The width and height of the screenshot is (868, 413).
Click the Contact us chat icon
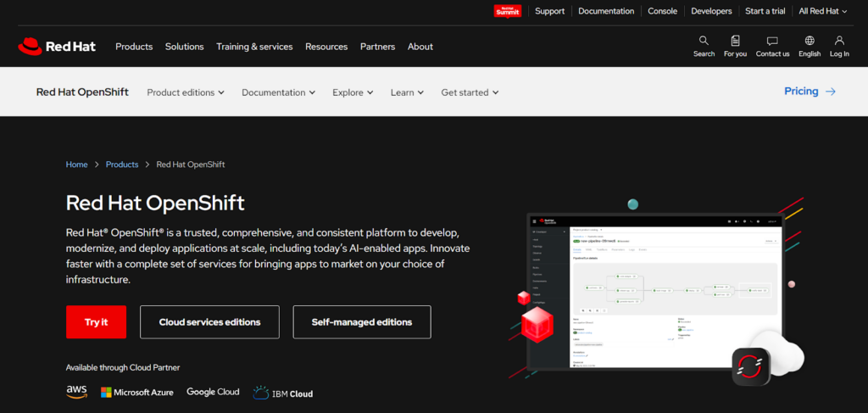[772, 41]
